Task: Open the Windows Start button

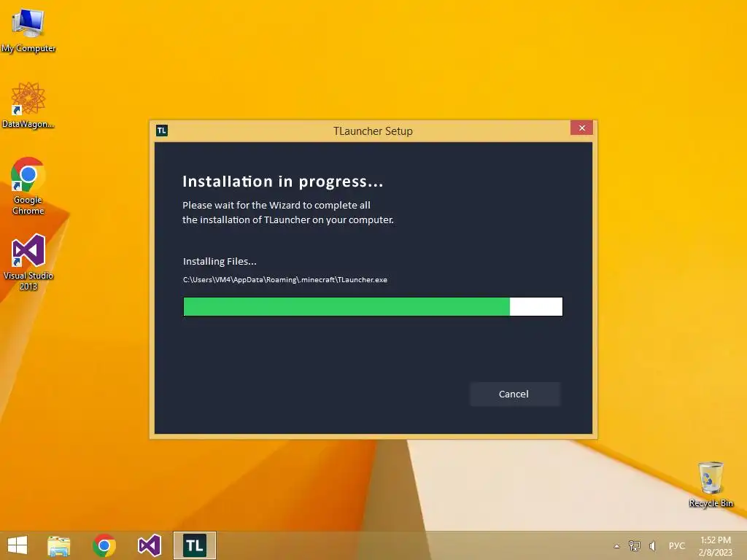Action: tap(18, 545)
